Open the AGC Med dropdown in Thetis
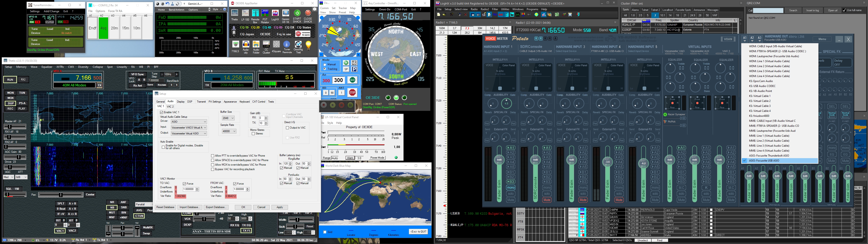Screen dimensions: 868x244 [x=8, y=177]
